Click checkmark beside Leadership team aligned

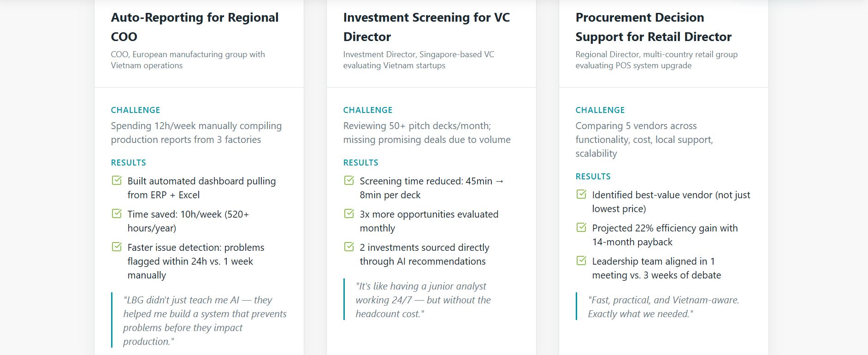(581, 260)
